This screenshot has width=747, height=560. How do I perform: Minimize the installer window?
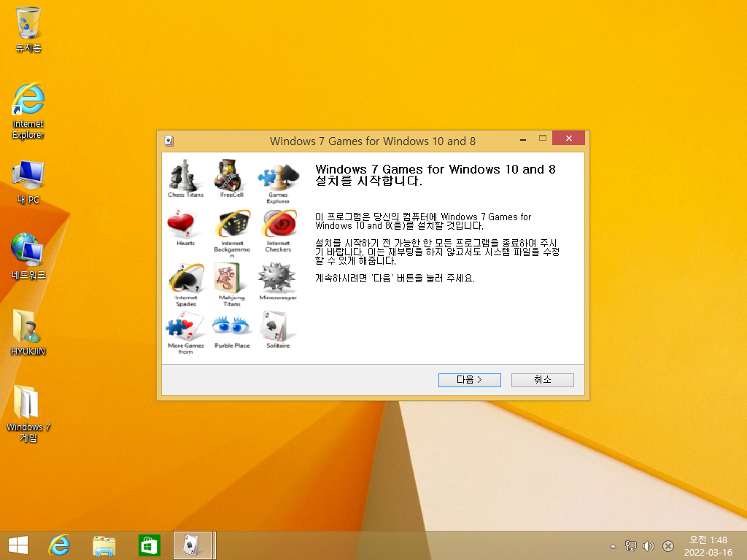(x=523, y=139)
